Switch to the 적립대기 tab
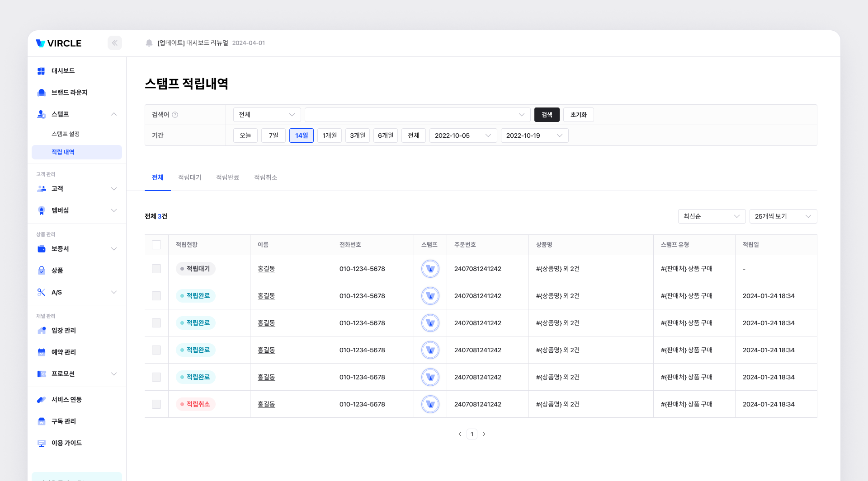Viewport: 868px width, 481px height. 190,177
